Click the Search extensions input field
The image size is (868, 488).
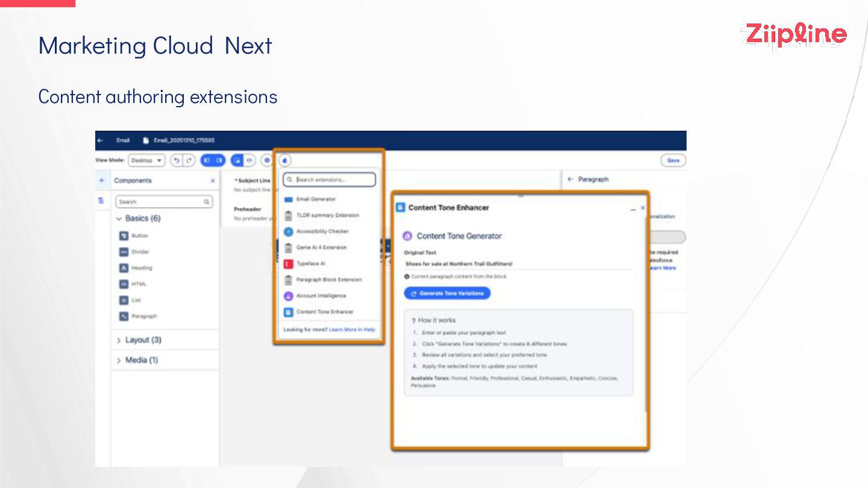tap(329, 180)
